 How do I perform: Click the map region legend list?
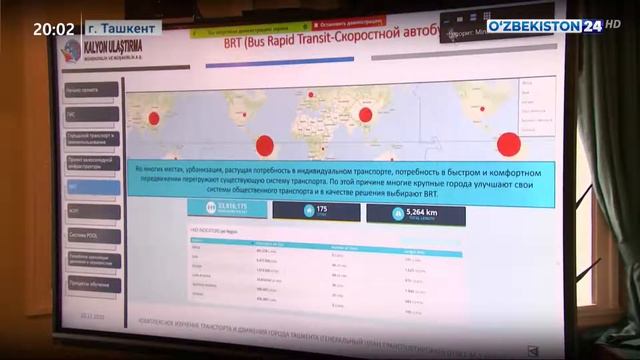538,106
